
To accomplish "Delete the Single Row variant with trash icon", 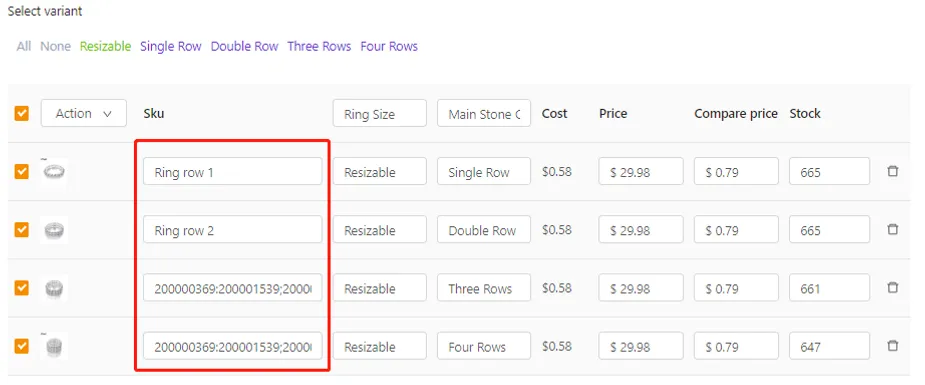I will 893,172.
